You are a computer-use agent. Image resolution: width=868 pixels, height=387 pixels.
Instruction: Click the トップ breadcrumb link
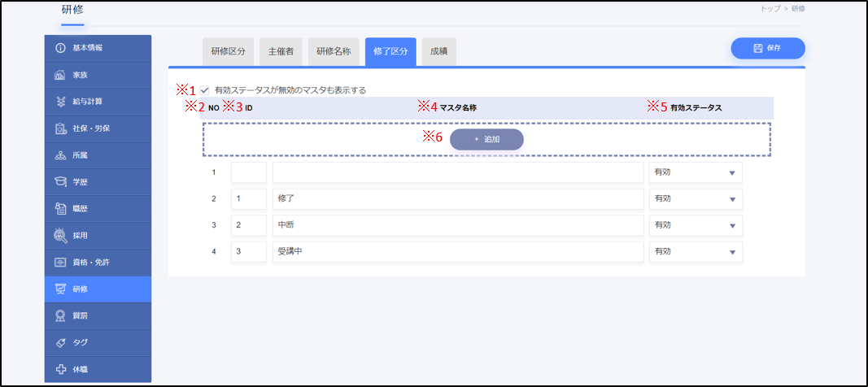pos(770,9)
